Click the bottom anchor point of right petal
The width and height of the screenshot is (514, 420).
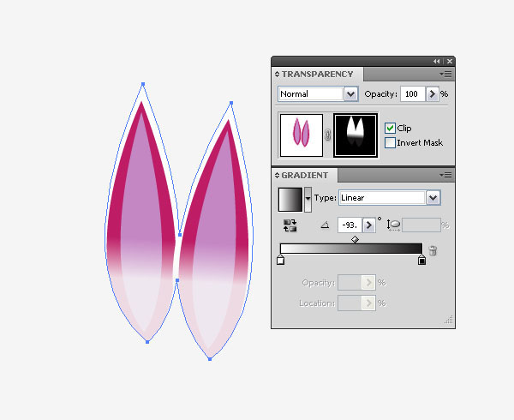point(210,359)
